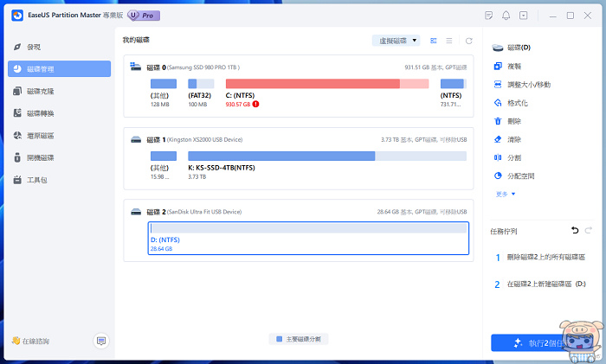Choose 調整大小/移動 operation
Viewport: 606px width, 364px height.
(x=522, y=85)
